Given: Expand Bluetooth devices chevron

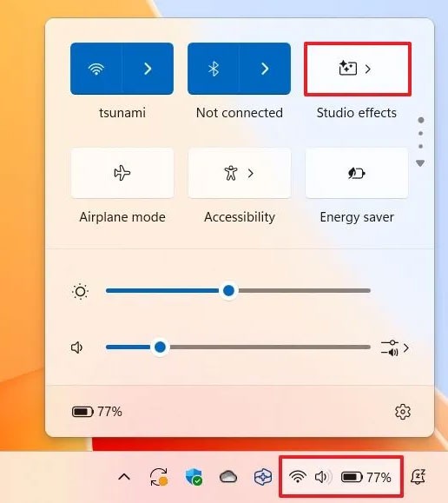Looking at the screenshot, I should 265,69.
